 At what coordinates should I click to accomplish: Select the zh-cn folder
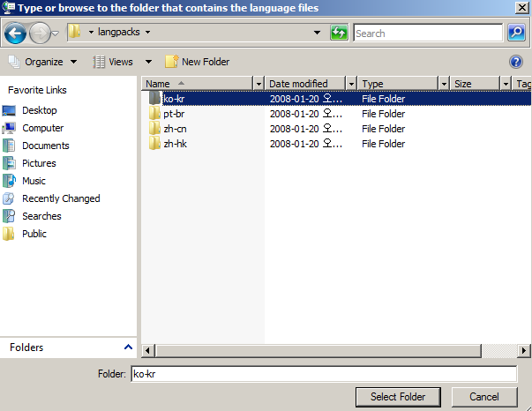click(x=175, y=129)
